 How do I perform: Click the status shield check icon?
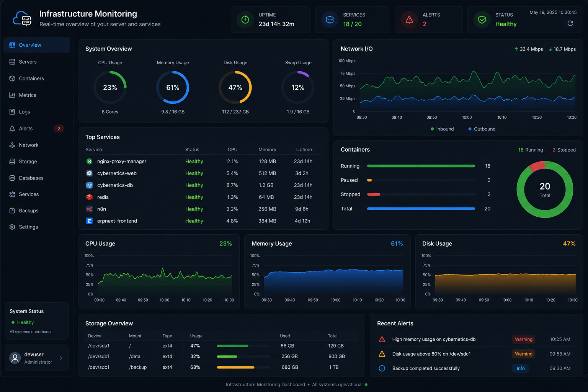pyautogui.click(x=482, y=20)
